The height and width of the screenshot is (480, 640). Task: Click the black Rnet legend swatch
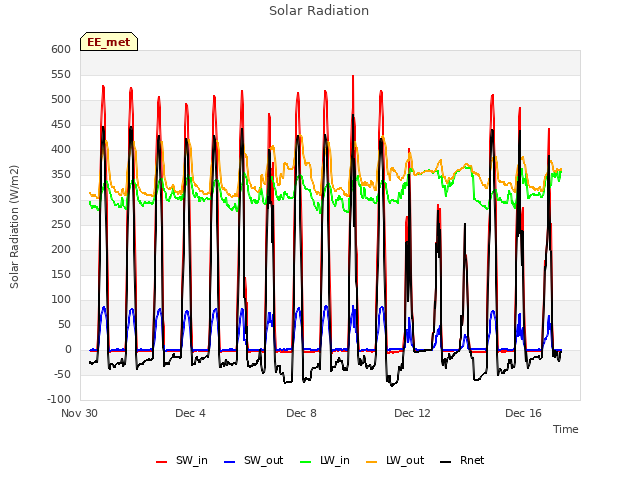(446, 462)
